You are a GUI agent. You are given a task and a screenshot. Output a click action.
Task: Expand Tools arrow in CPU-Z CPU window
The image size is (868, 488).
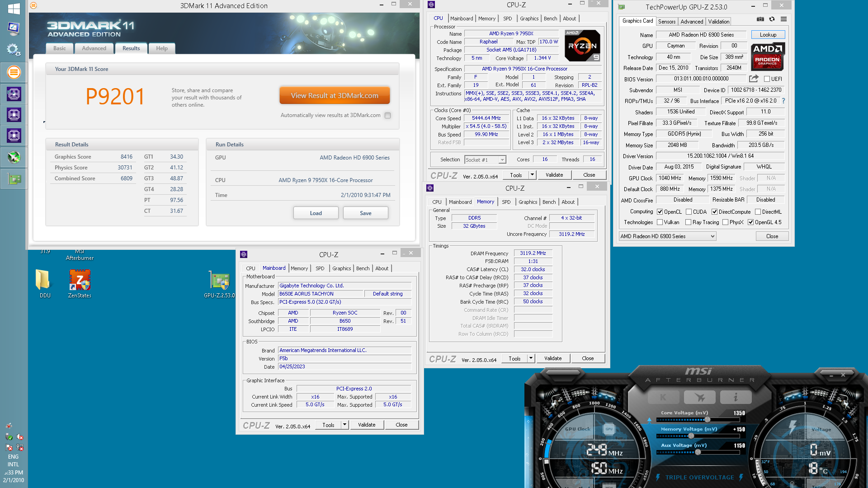532,175
